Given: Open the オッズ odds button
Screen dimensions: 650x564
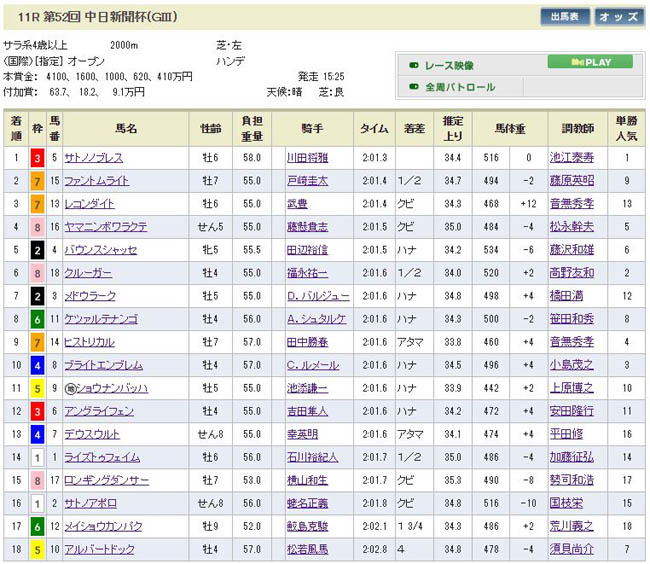Looking at the screenshot, I should coord(619,17).
